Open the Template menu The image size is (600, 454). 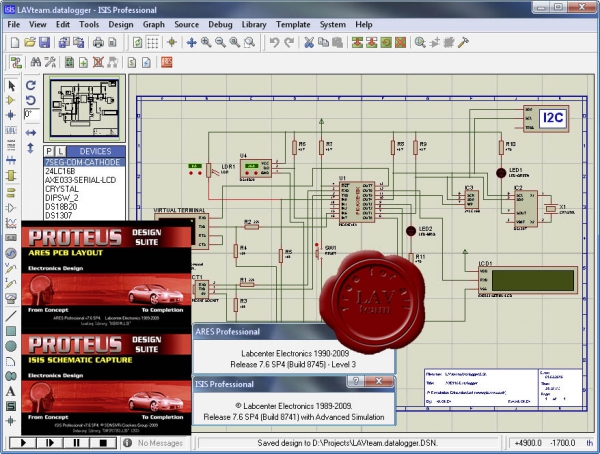pos(293,24)
